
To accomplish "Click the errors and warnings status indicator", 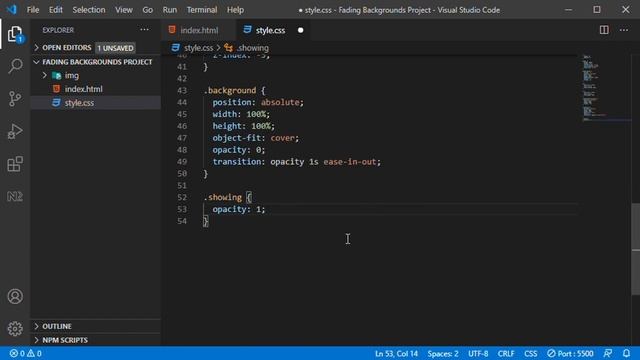I will pyautogui.click(x=25, y=353).
